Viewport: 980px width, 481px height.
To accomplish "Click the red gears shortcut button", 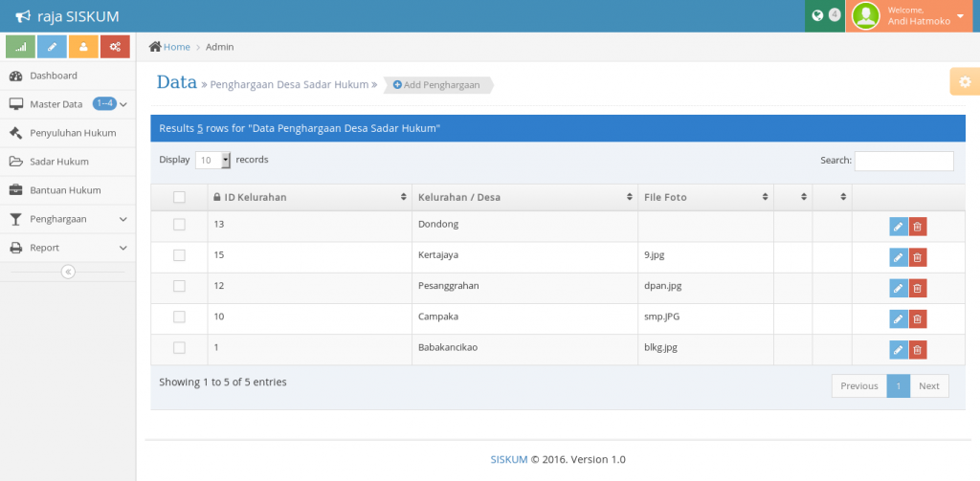I will (x=115, y=46).
